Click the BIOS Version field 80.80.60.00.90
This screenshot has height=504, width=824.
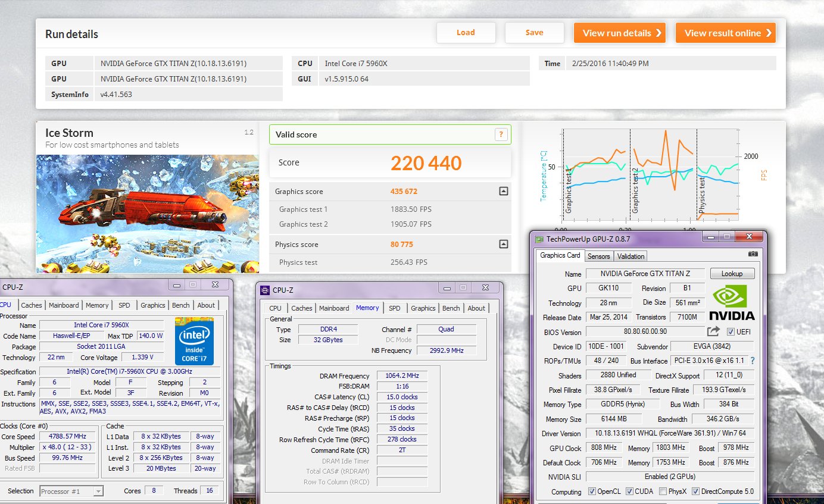click(645, 331)
